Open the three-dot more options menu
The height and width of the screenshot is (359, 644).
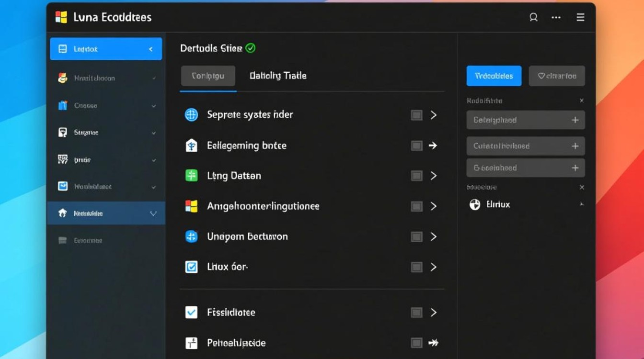(556, 17)
